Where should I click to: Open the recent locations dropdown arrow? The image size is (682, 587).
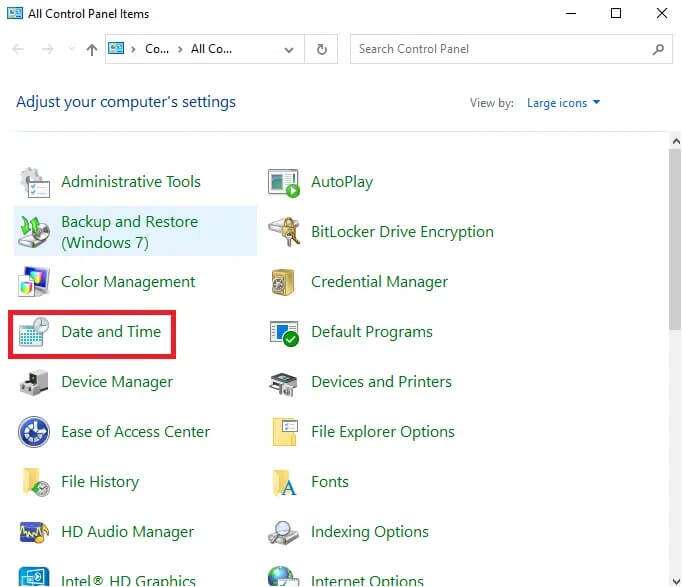(x=71, y=49)
